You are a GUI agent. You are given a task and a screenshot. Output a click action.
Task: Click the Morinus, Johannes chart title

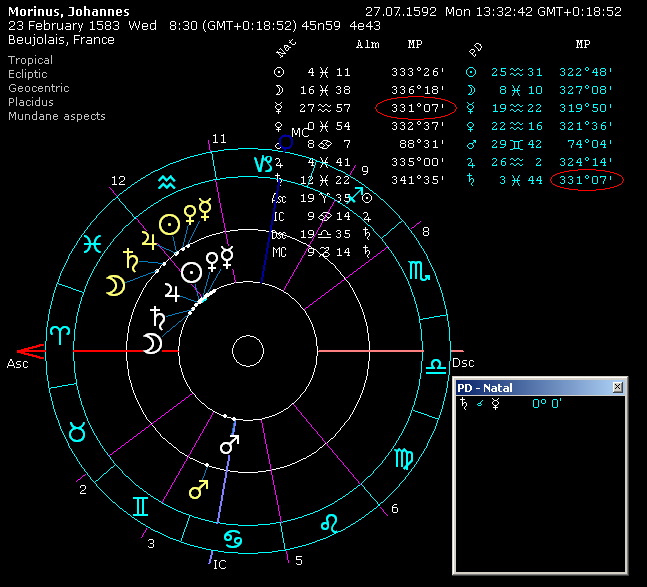[x=69, y=12]
